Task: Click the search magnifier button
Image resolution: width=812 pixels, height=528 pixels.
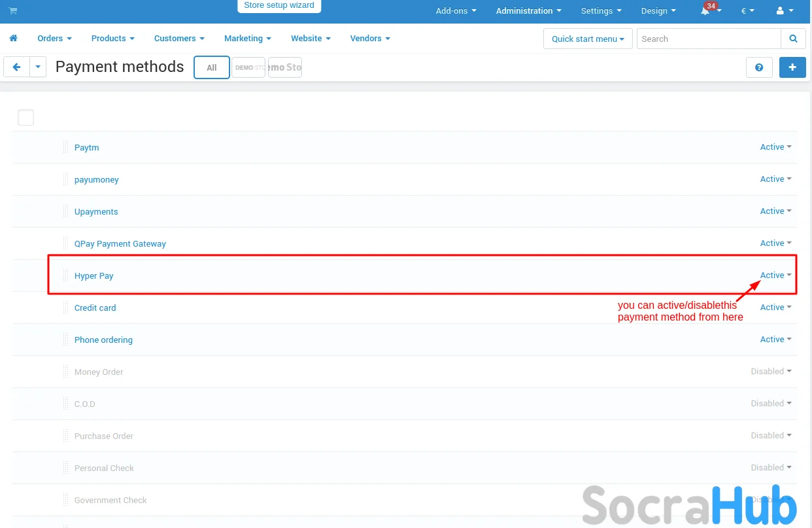Action: click(793, 39)
